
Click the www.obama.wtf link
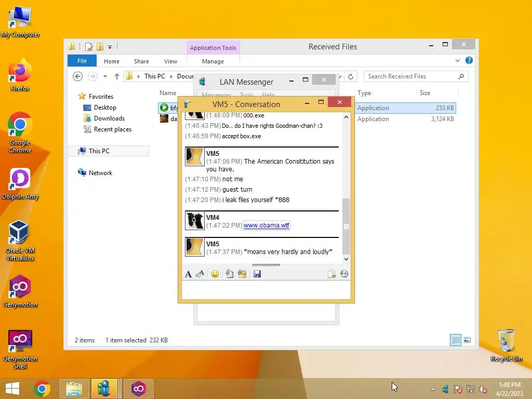pyautogui.click(x=267, y=225)
